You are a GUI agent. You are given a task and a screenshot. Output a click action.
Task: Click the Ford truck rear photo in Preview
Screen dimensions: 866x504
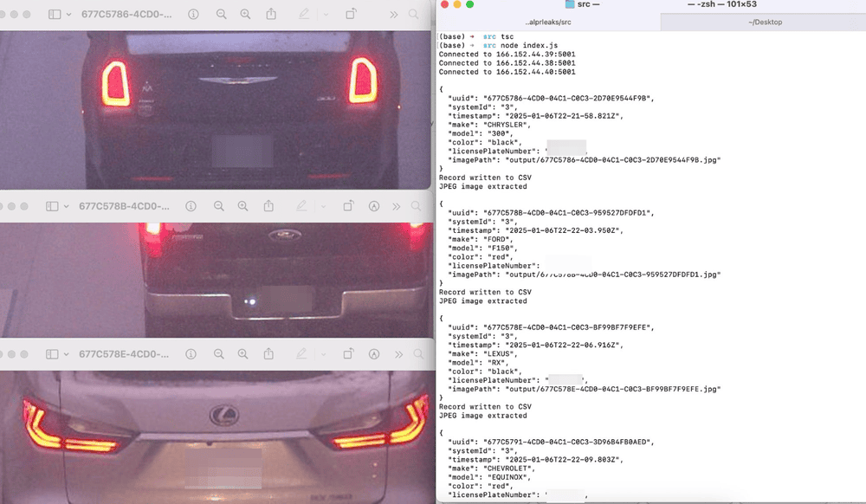click(x=216, y=280)
